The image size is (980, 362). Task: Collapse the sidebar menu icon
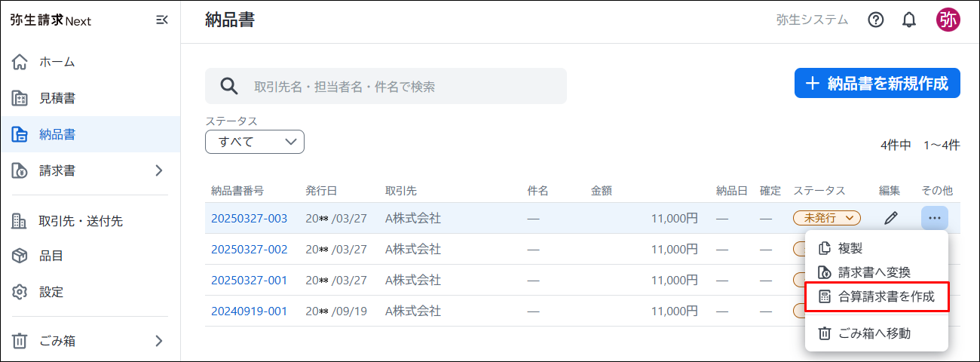(161, 20)
